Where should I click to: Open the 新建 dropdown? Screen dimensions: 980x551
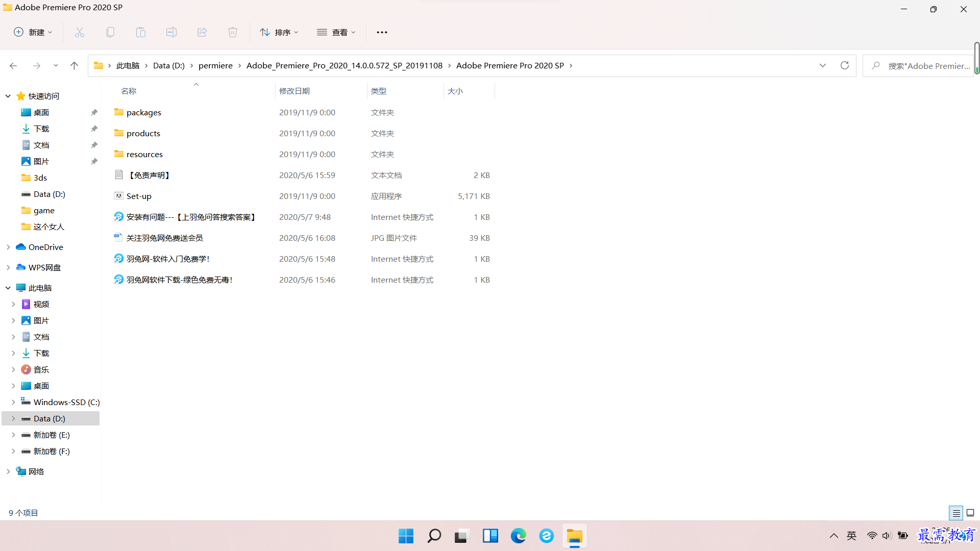(x=33, y=32)
